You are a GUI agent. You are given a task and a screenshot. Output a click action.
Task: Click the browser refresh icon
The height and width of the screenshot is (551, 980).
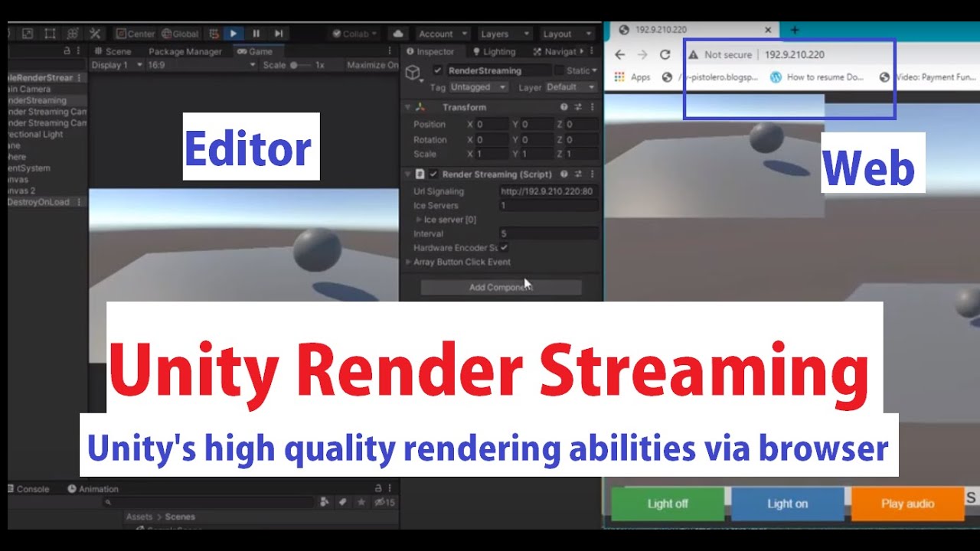665,54
